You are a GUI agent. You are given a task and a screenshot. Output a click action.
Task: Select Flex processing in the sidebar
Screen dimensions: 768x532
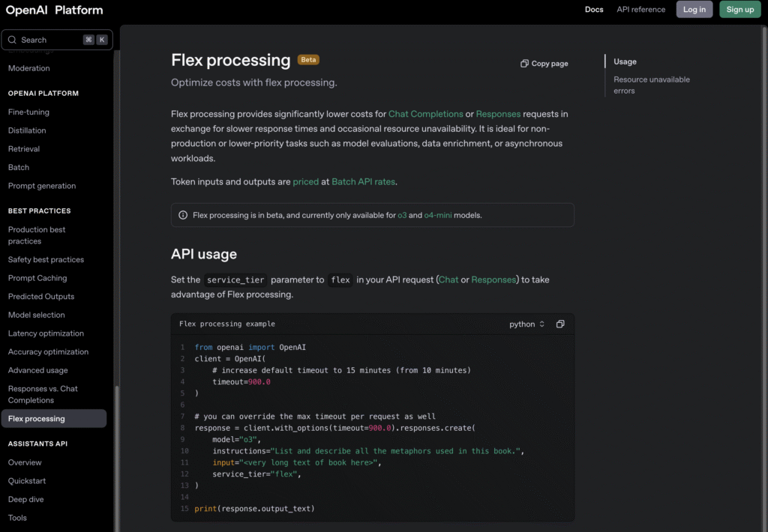[x=54, y=418]
